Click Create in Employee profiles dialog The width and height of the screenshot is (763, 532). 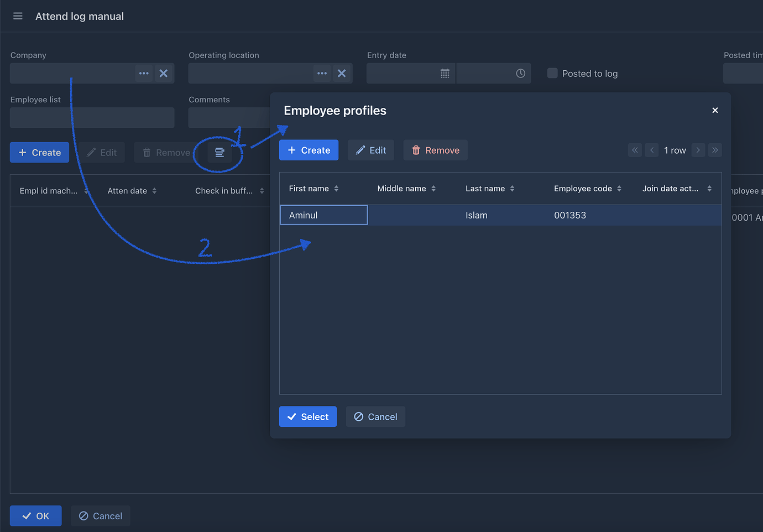pyautogui.click(x=309, y=150)
